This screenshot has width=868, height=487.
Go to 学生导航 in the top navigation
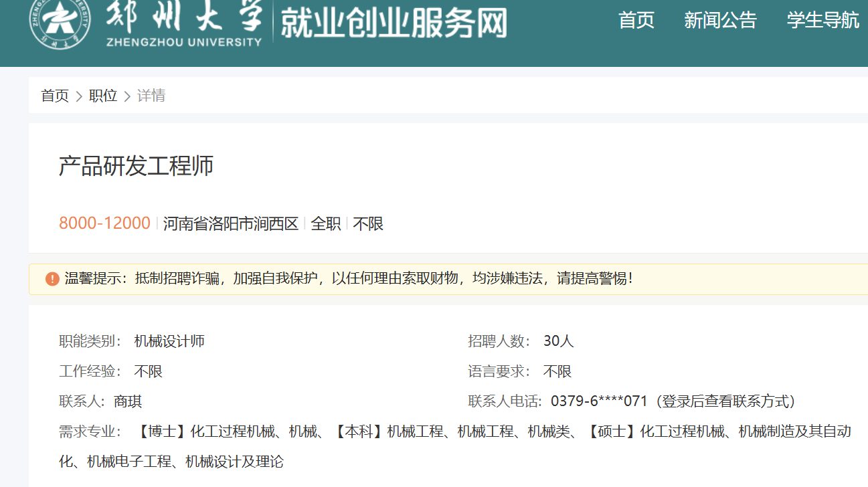point(822,20)
